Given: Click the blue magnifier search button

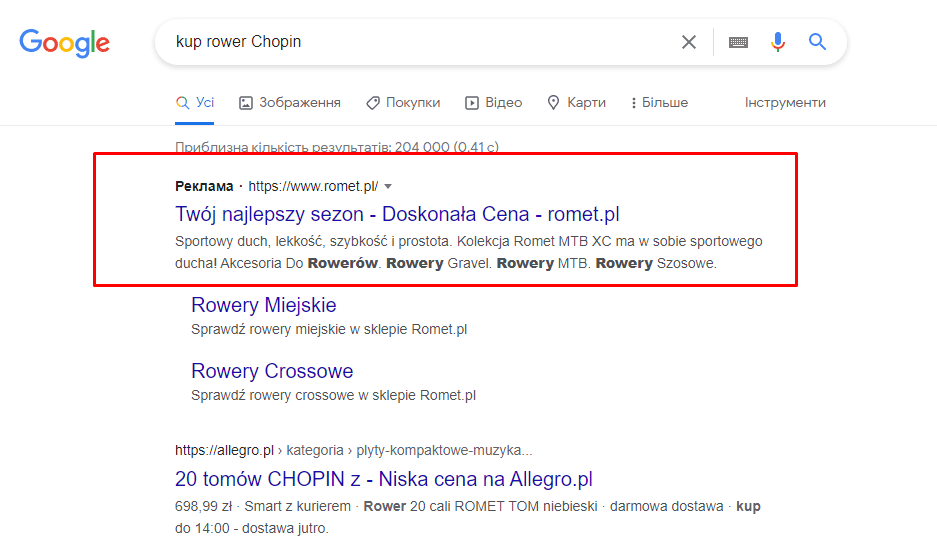Looking at the screenshot, I should point(817,42).
